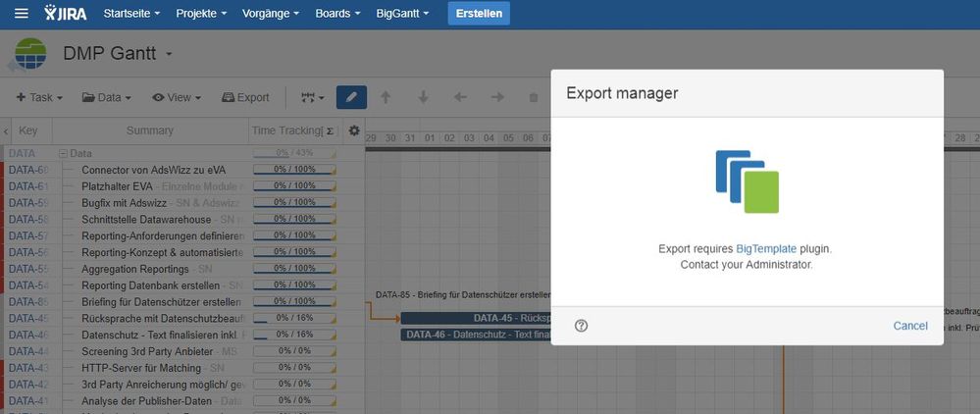
Task: Click the JIRA logo
Action: coord(66,13)
